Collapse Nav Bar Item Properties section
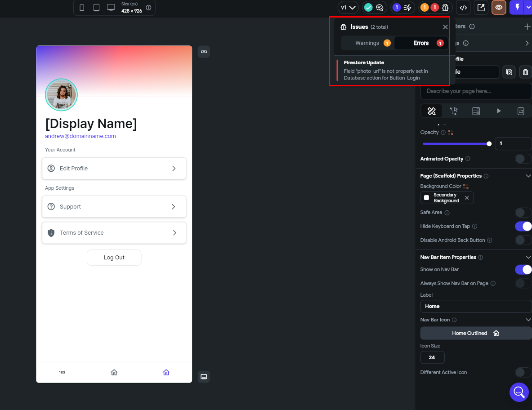 pos(528,258)
